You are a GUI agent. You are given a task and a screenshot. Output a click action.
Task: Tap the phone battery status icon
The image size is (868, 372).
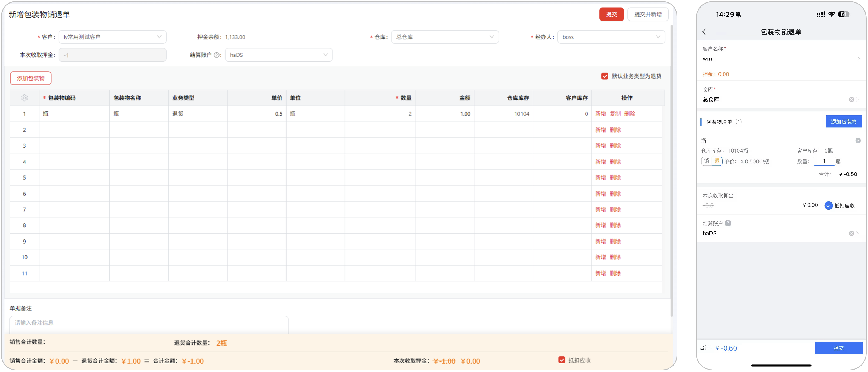coord(844,14)
